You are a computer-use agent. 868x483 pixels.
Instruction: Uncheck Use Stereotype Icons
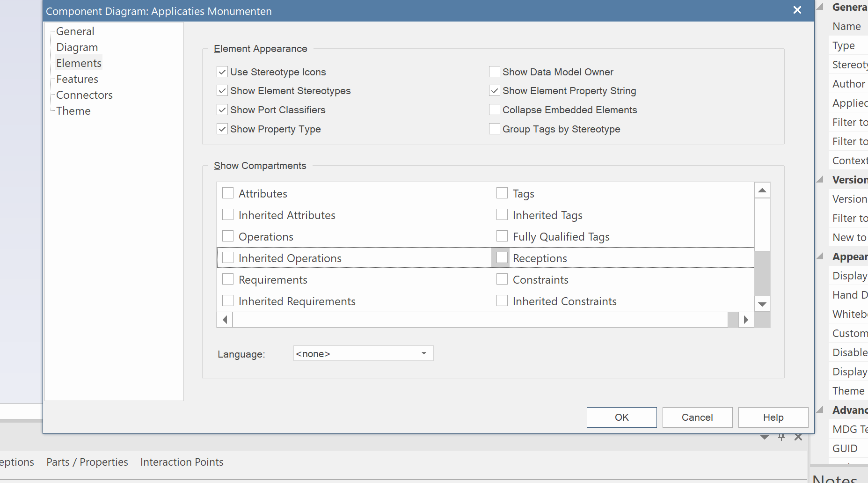click(x=222, y=72)
